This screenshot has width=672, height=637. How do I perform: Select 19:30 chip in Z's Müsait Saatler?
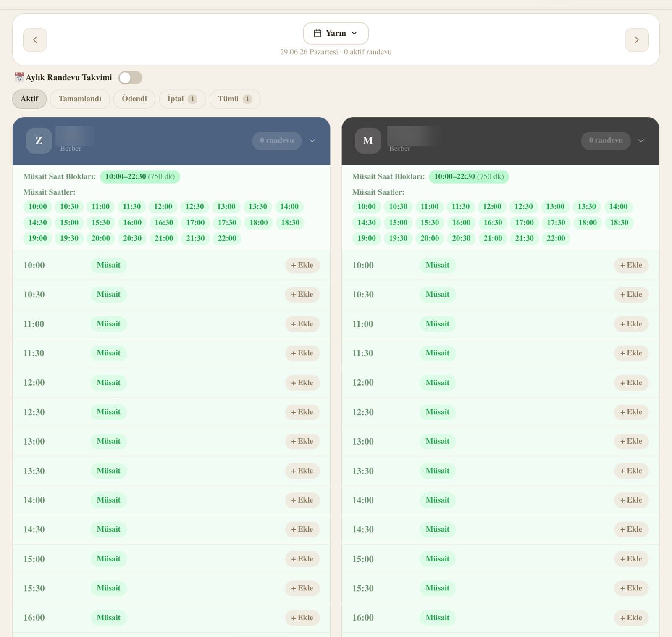click(69, 238)
